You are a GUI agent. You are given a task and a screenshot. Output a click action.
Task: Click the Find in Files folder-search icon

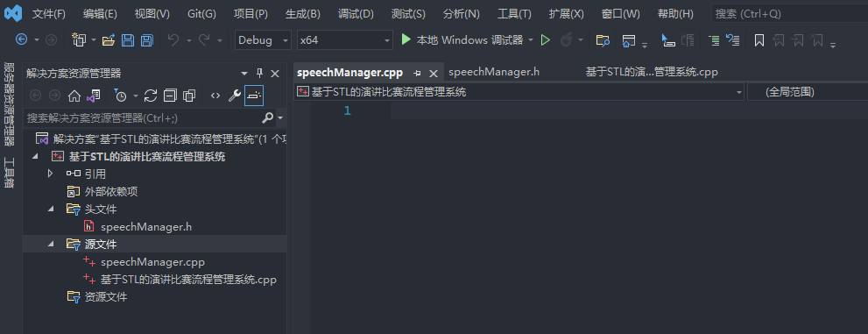tap(603, 39)
